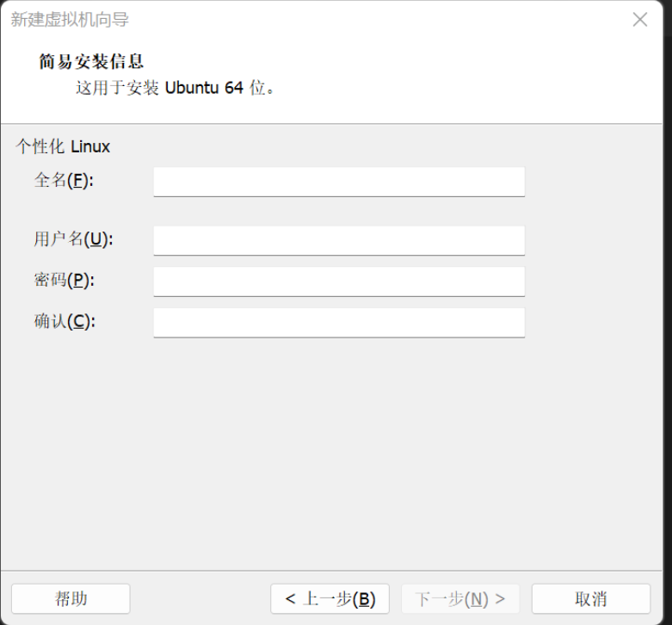Click the 简易安装信息 heading text
This screenshot has width=672, height=625.
(91, 62)
